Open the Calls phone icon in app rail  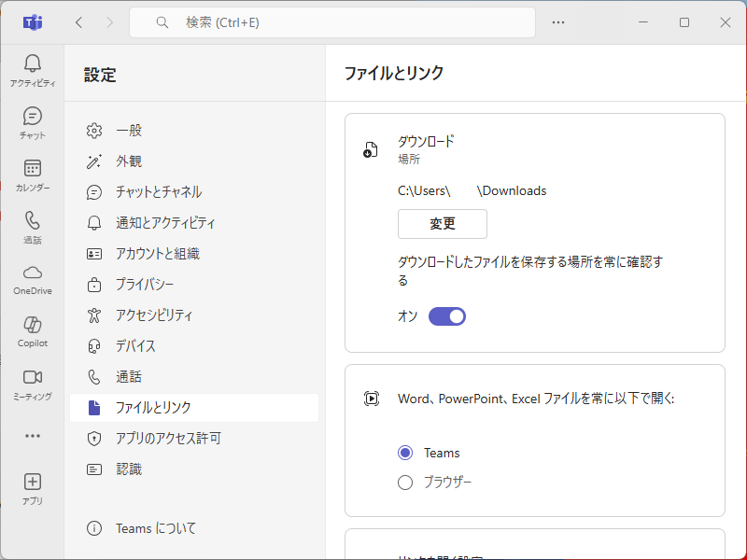(33, 221)
